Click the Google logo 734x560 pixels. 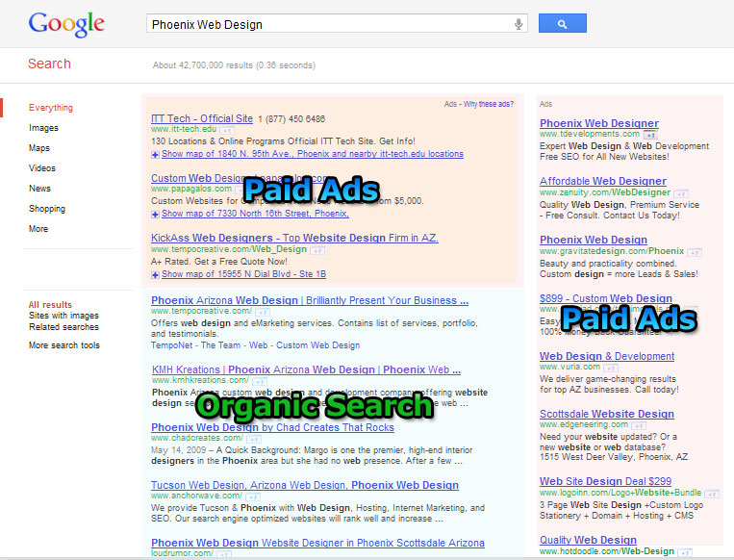pyautogui.click(x=66, y=24)
